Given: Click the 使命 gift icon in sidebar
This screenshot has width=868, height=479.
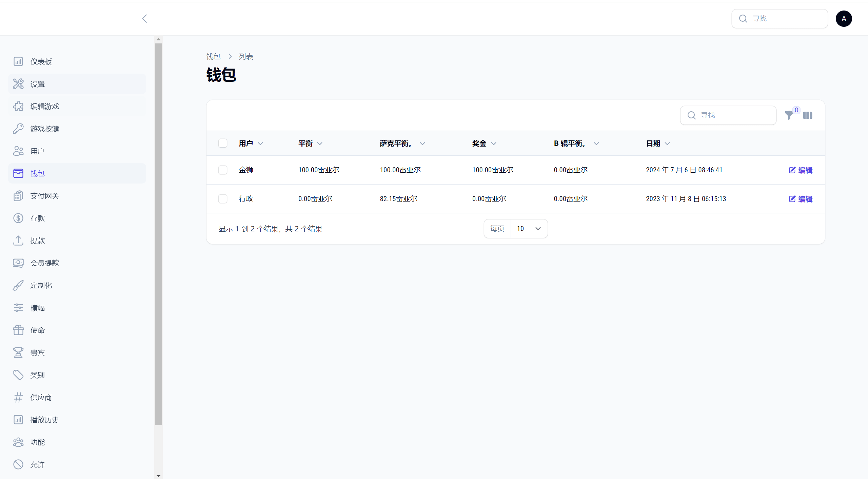Looking at the screenshot, I should pos(18,330).
